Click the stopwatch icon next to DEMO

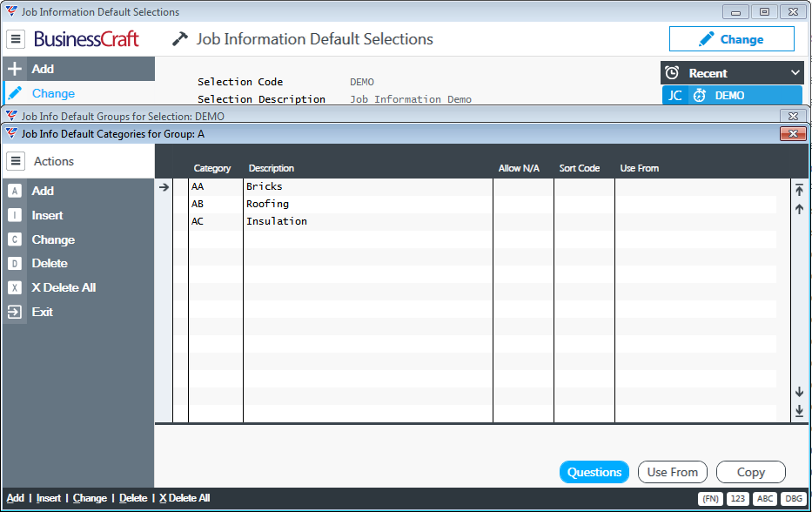point(700,96)
